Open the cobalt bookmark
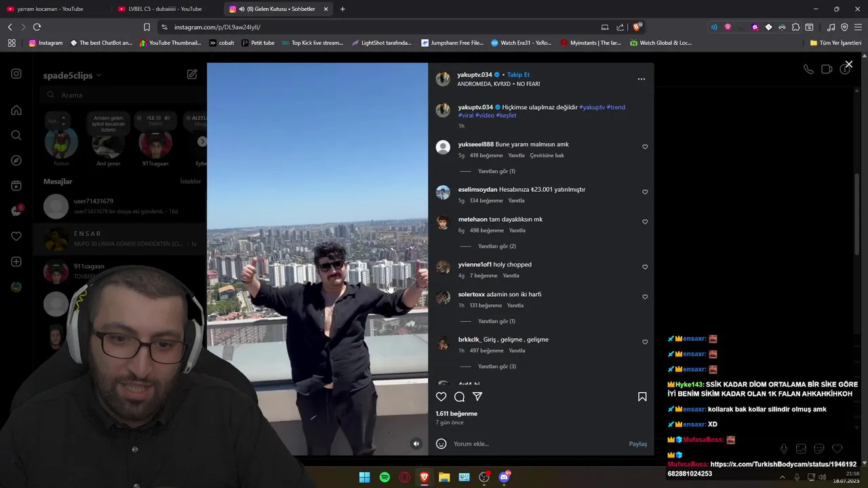The height and width of the screenshot is (488, 868). point(222,43)
